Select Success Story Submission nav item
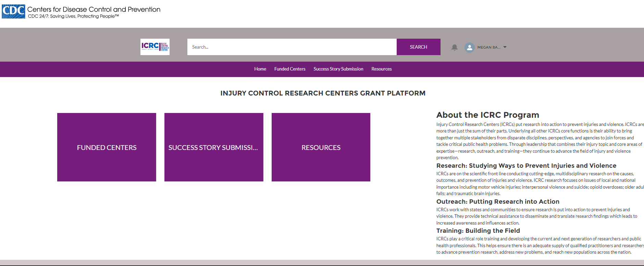 click(x=338, y=69)
